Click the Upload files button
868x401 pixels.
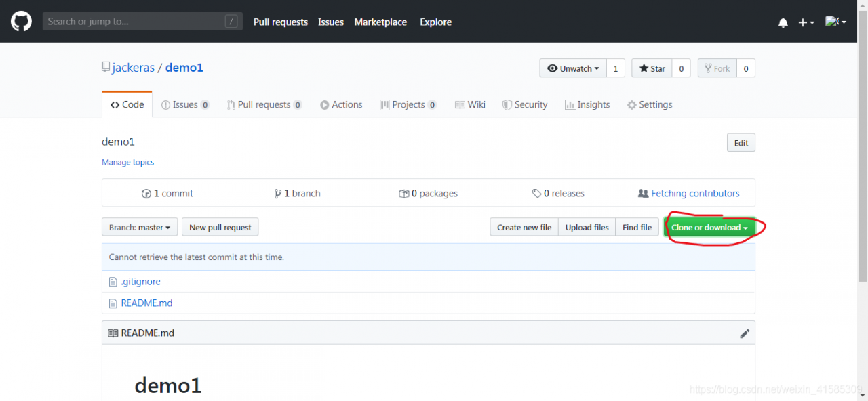click(x=587, y=228)
